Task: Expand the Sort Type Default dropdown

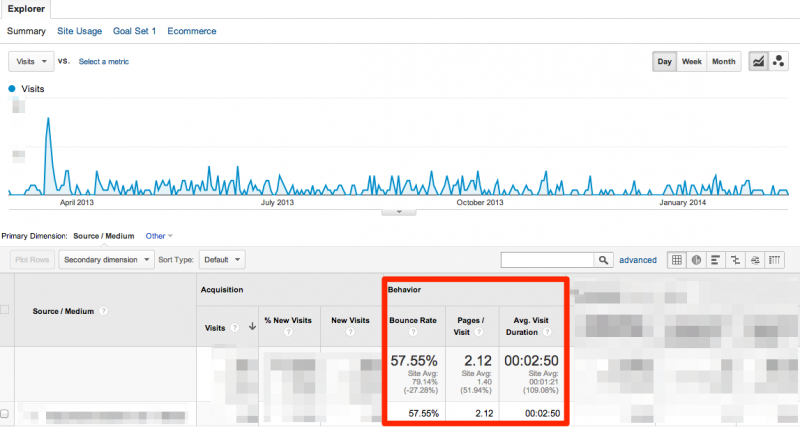Action: point(222,259)
